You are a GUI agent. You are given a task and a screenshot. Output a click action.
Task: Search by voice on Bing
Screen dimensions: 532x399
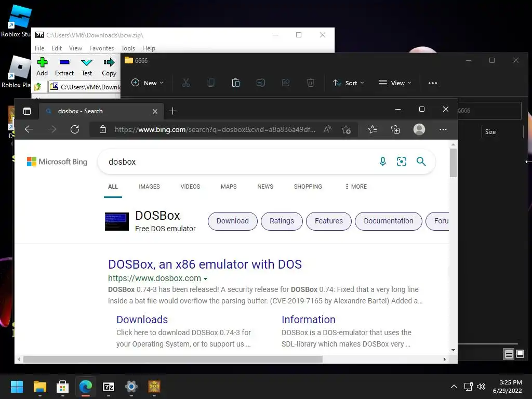[x=383, y=162]
